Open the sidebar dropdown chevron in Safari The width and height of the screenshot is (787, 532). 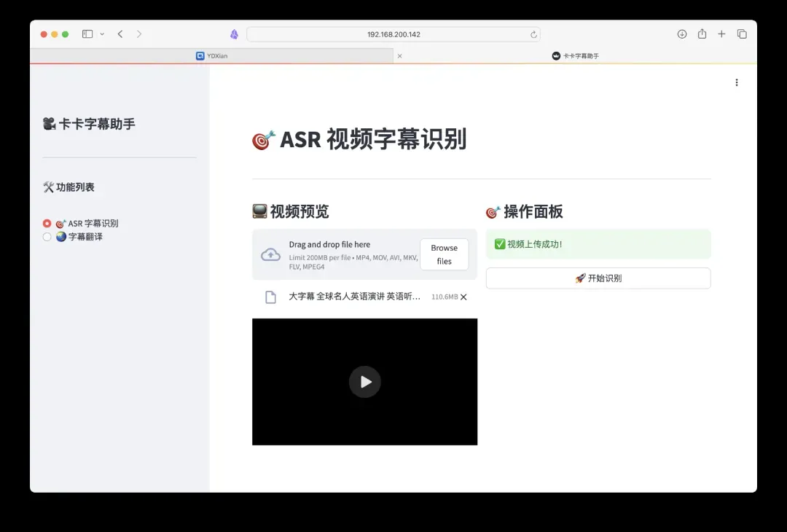coord(102,34)
